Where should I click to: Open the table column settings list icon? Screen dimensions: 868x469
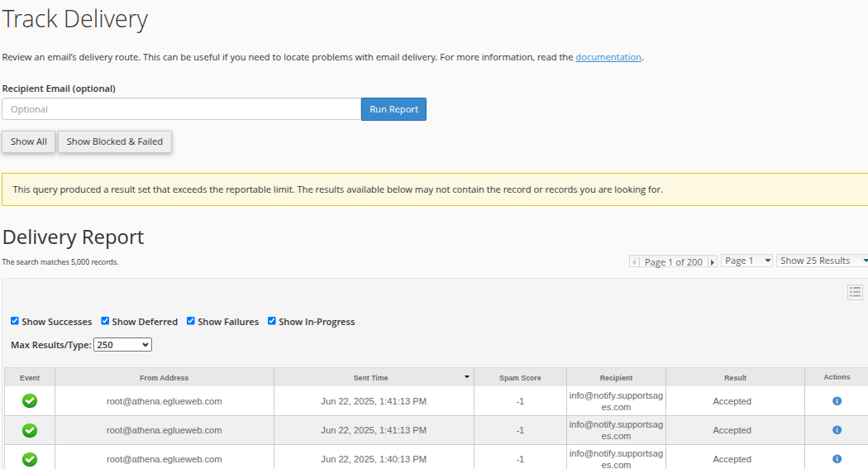[x=855, y=292]
